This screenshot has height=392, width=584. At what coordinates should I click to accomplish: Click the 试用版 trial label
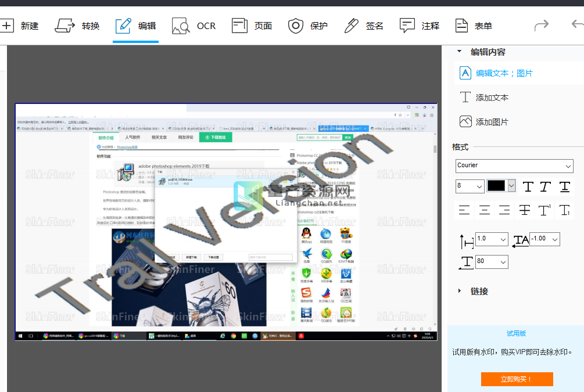516,333
